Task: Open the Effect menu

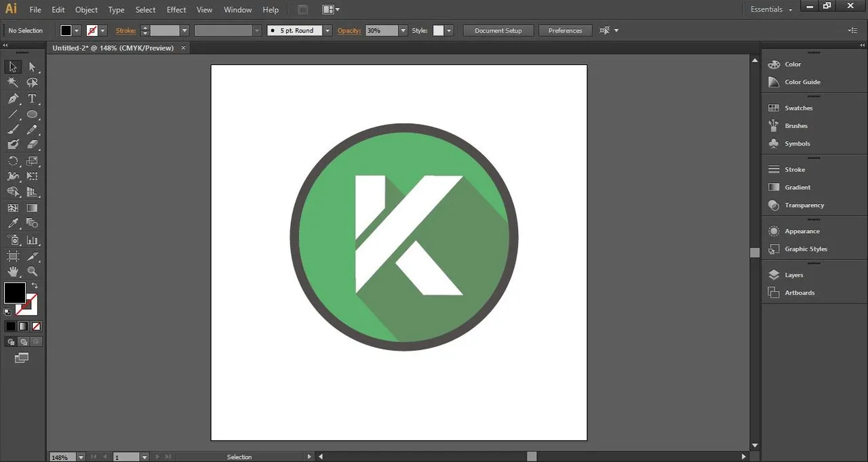Action: [176, 9]
